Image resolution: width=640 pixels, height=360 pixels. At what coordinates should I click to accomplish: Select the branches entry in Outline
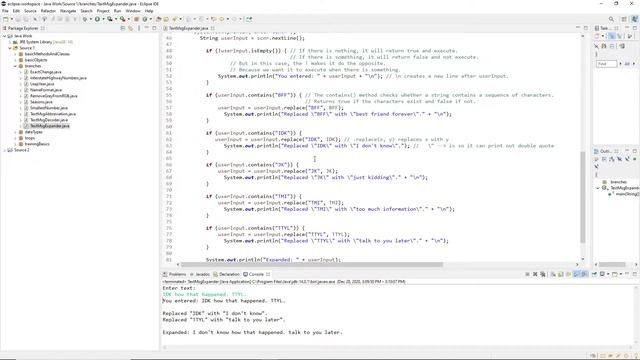pos(618,182)
